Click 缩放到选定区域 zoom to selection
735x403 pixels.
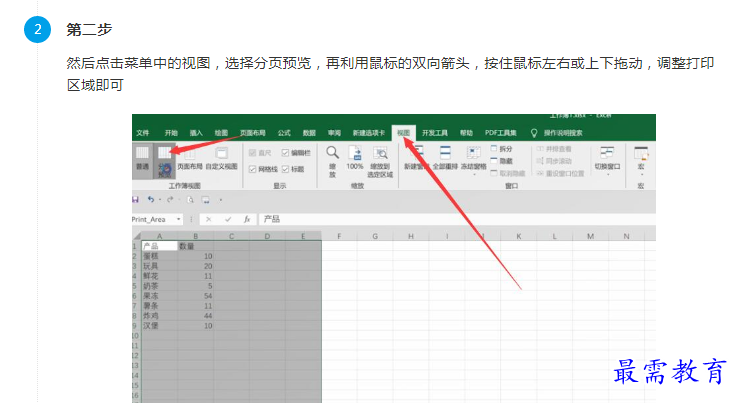[380, 162]
